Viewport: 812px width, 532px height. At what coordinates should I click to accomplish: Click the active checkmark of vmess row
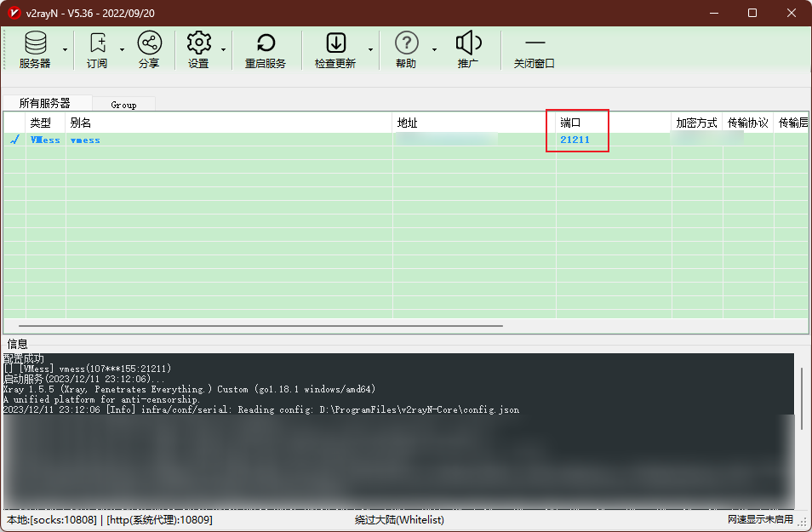point(15,140)
